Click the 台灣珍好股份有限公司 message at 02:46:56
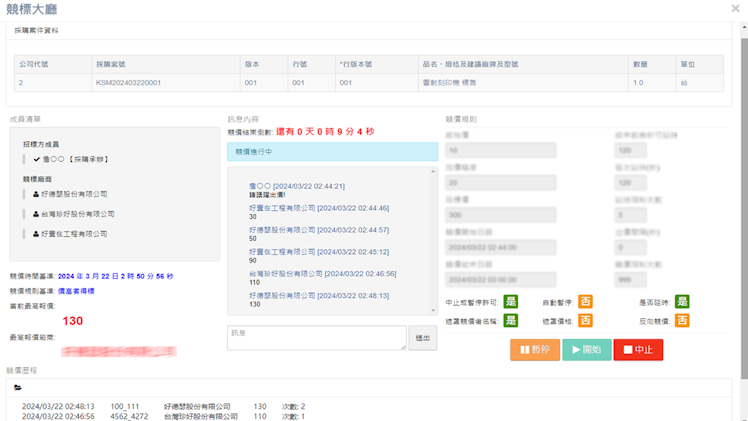Viewport: 748px width, 421px height. click(322, 274)
